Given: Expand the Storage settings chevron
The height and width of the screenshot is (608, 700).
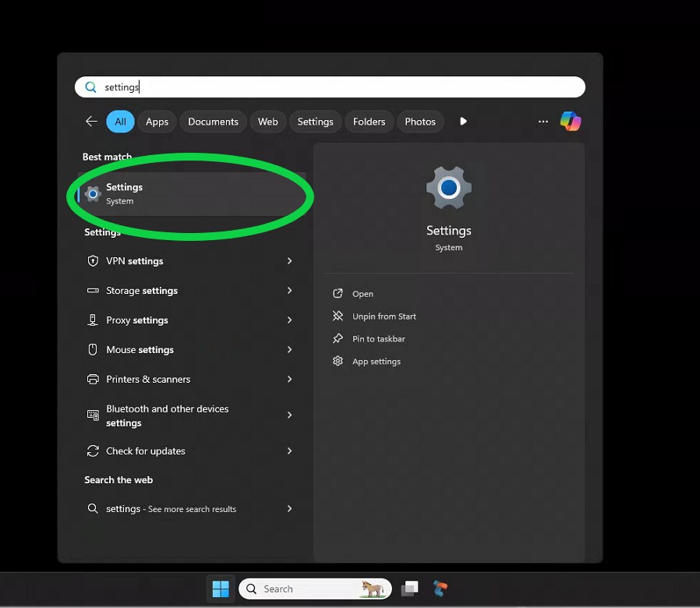Looking at the screenshot, I should [289, 291].
